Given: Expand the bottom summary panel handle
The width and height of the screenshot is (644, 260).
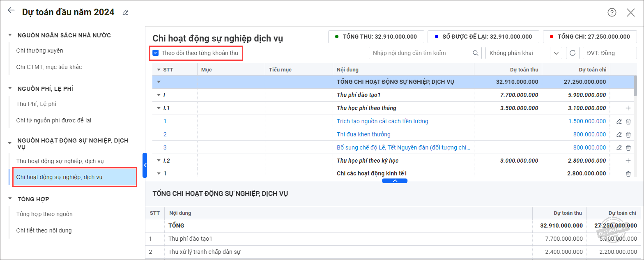Looking at the screenshot, I should click(394, 181).
